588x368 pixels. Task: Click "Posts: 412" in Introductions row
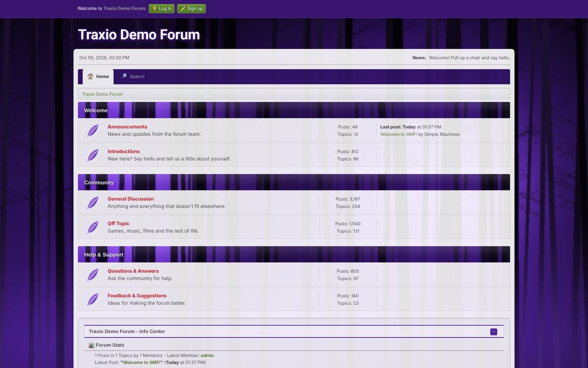[x=348, y=151]
